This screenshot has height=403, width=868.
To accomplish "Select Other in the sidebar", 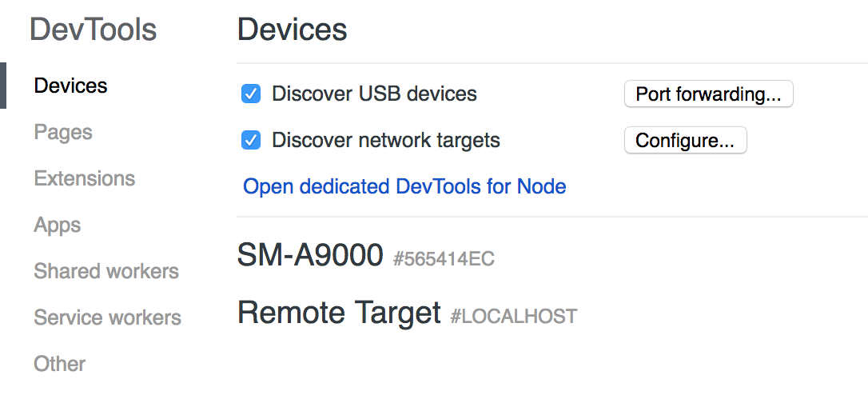I will click(59, 364).
